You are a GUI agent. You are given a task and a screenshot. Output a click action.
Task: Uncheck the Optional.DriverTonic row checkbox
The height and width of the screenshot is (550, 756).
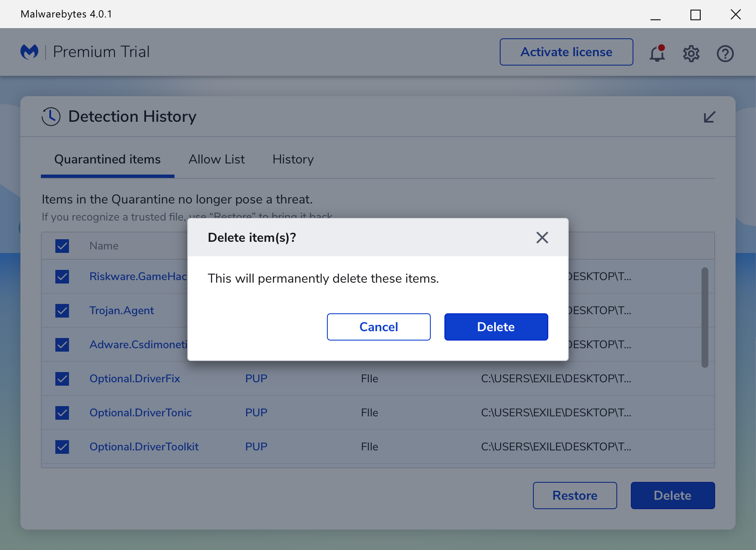click(62, 413)
